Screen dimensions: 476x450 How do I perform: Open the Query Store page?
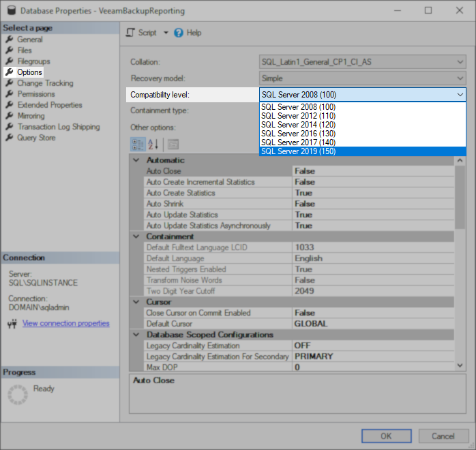point(36,138)
